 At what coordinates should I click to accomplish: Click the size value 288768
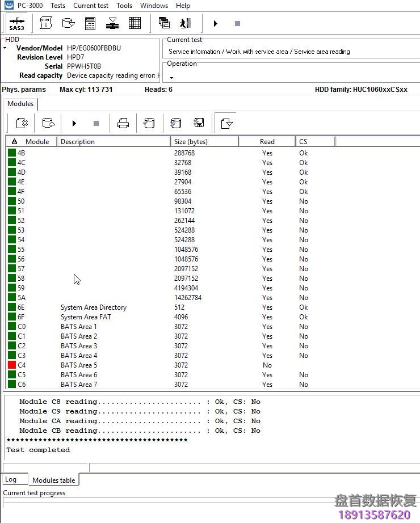click(184, 153)
